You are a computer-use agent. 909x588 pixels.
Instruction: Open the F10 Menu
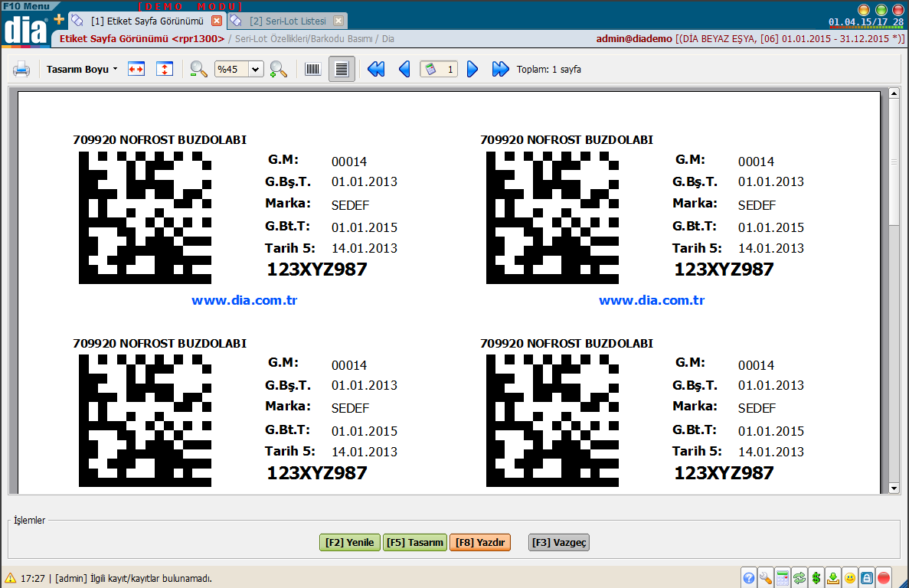coord(27,6)
